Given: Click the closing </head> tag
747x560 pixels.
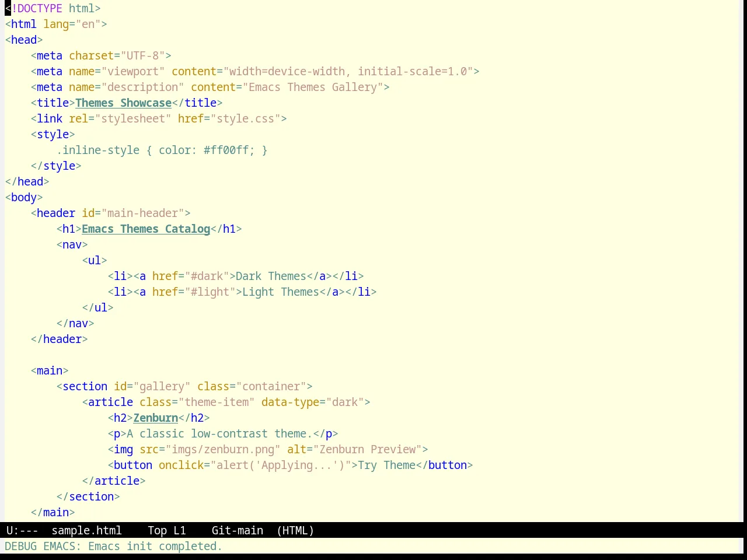Looking at the screenshot, I should coord(27,181).
